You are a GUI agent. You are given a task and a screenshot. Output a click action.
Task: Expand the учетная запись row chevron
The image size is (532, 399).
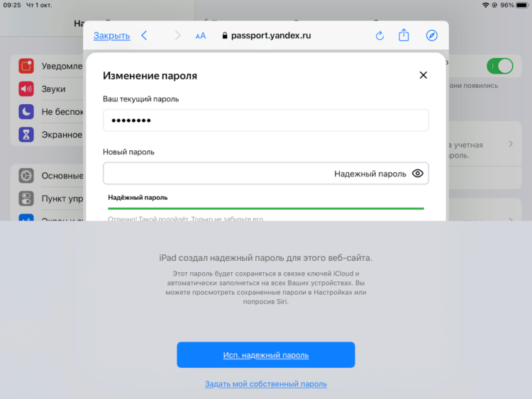point(511,144)
